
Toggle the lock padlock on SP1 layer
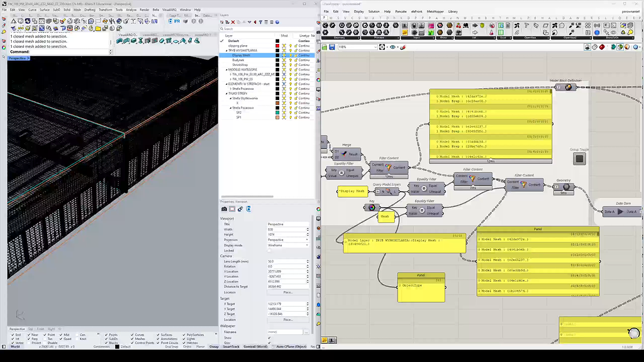point(296,118)
